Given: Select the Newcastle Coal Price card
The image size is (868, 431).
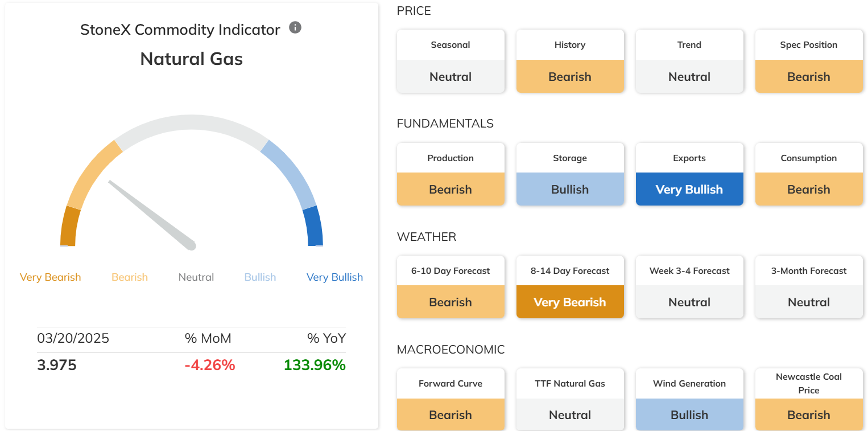Looking at the screenshot, I should [809, 400].
